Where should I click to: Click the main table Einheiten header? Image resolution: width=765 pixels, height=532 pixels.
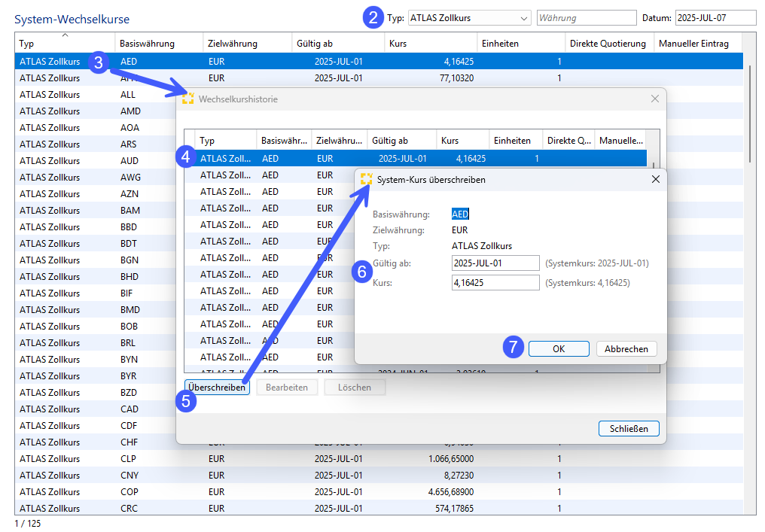521,44
